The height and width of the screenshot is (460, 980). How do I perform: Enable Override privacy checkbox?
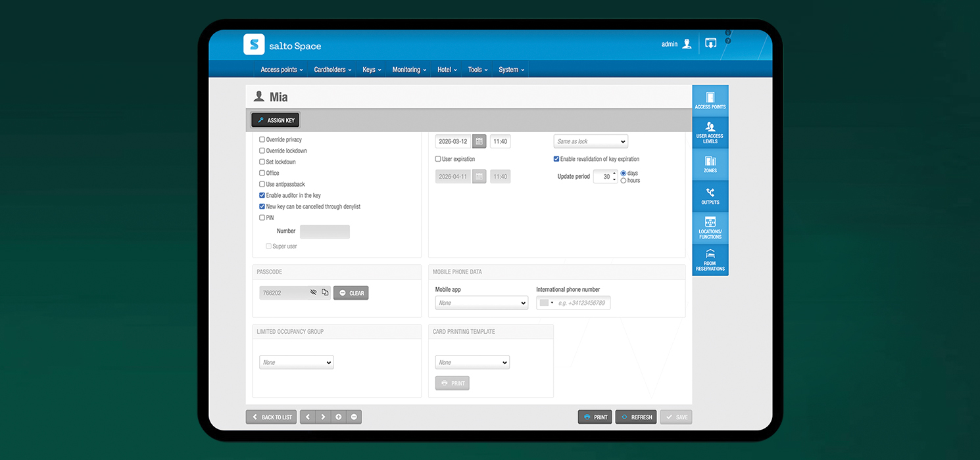tap(262, 139)
